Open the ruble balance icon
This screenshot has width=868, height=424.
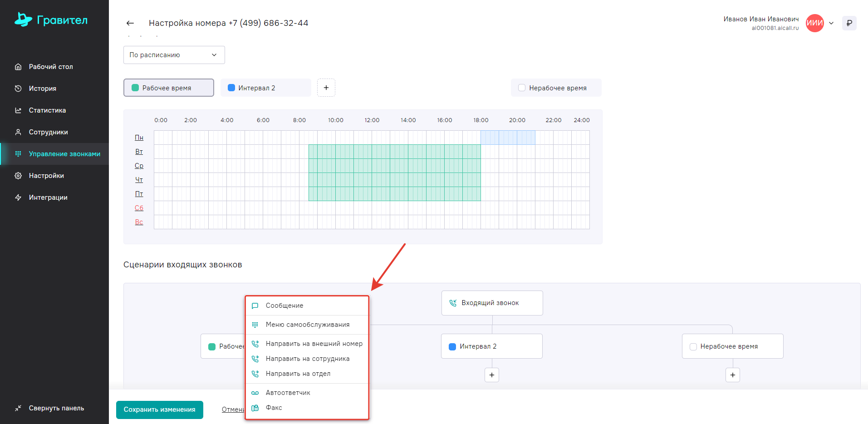pos(849,23)
